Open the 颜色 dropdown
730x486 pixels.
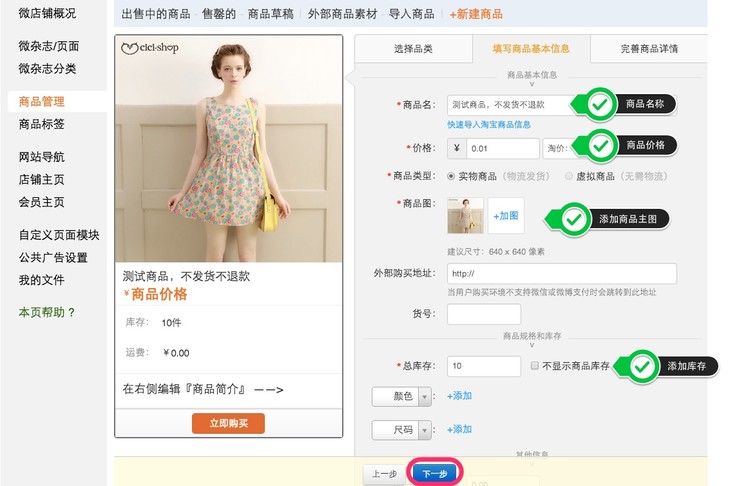[401, 397]
